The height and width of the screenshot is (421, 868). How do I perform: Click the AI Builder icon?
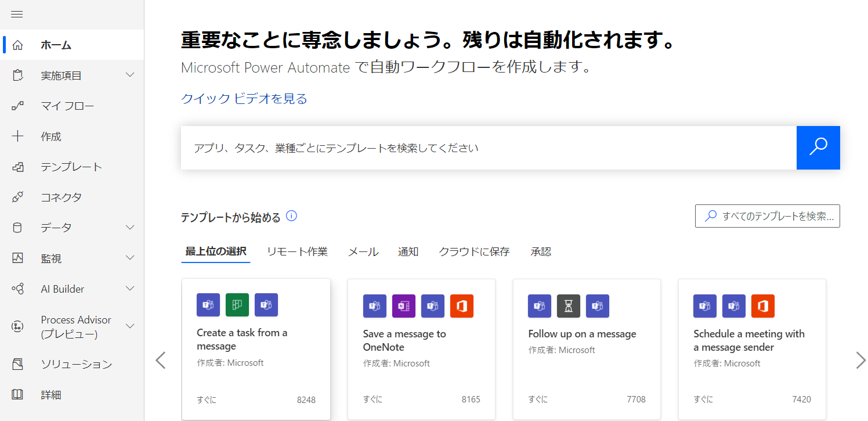[x=17, y=289]
